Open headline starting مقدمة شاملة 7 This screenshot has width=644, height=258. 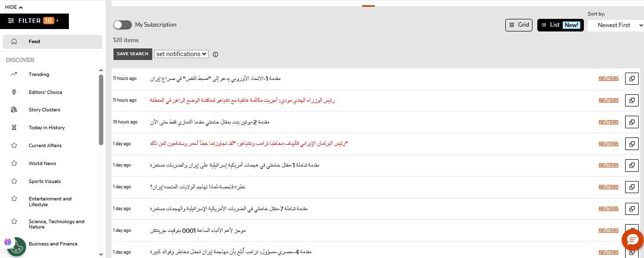tap(229, 209)
